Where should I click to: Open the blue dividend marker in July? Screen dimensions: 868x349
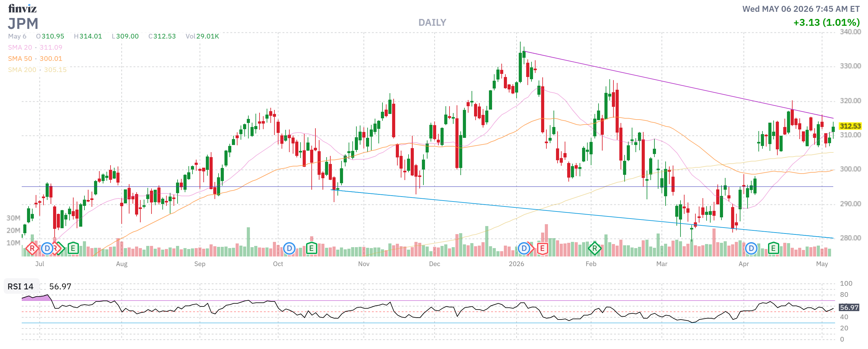point(47,249)
